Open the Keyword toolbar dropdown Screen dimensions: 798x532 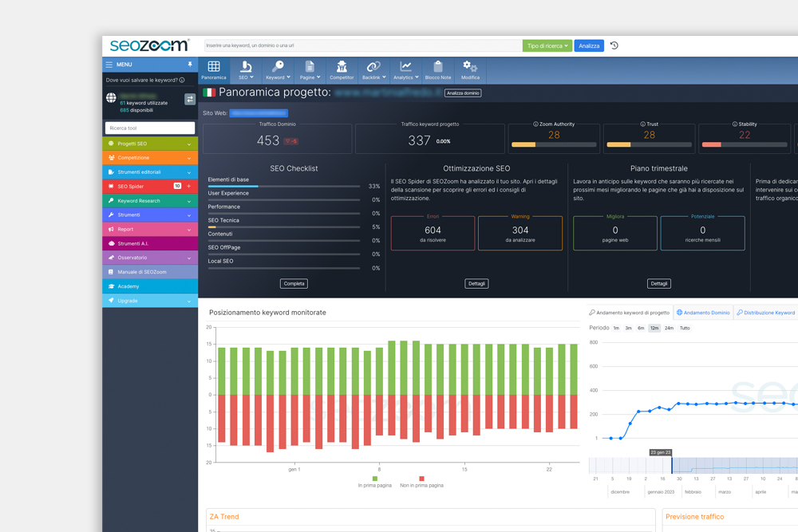[278, 70]
